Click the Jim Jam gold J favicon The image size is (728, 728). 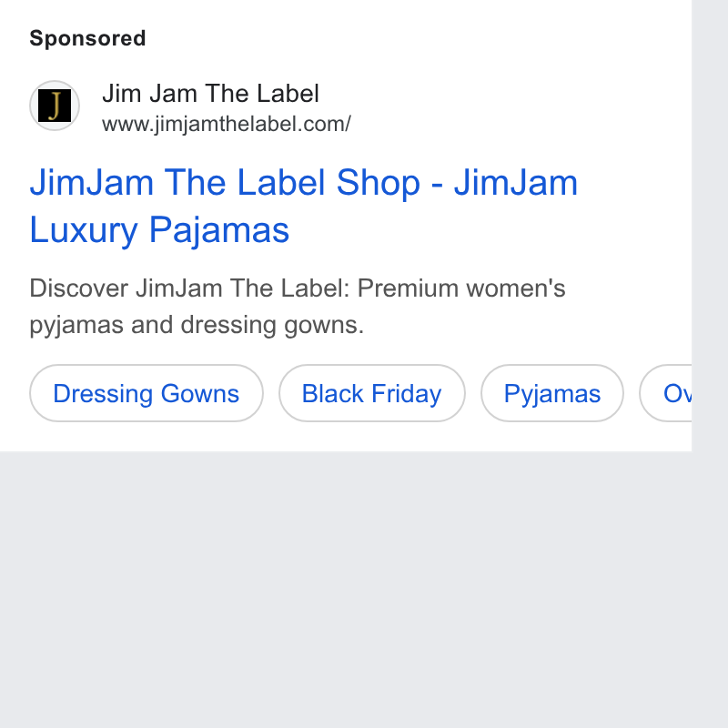[55, 106]
